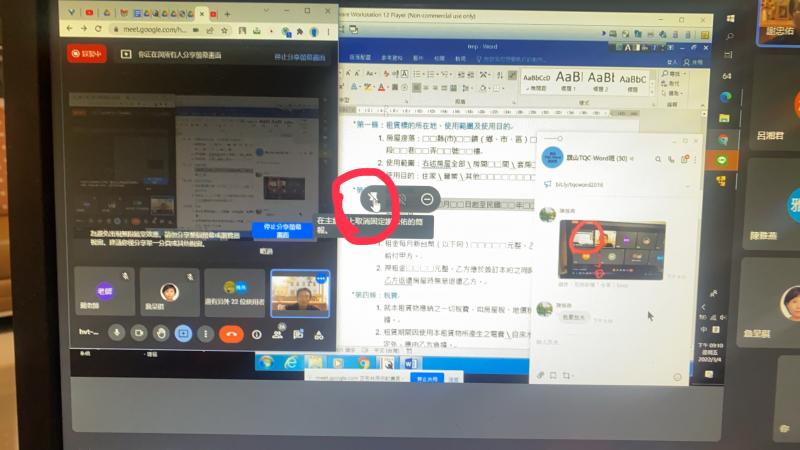Image resolution: width=800 pixels, height=450 pixels.
Task: Click the bullets list icon in Word
Action: (419, 74)
